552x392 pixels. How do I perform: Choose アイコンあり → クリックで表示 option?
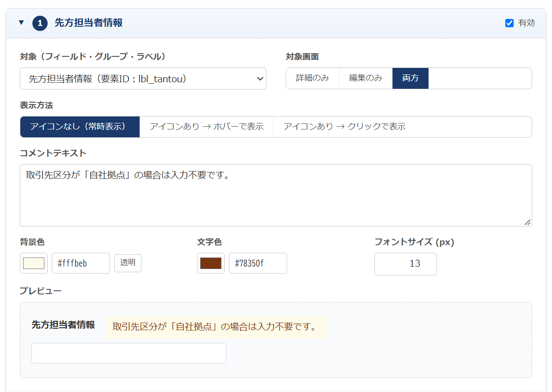click(x=344, y=127)
